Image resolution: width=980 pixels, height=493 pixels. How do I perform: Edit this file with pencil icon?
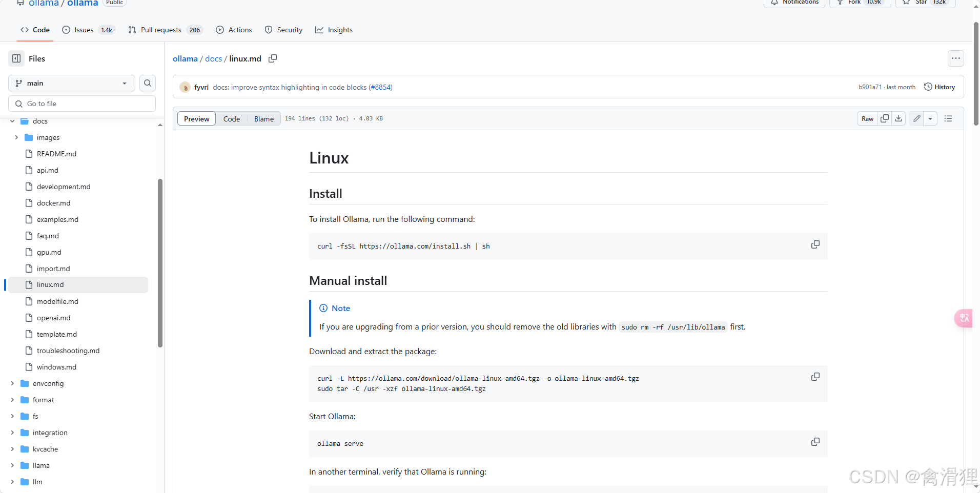(917, 118)
